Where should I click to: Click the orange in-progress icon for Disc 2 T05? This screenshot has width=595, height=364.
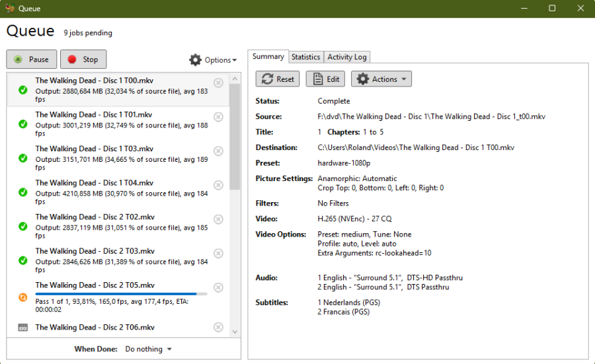click(x=22, y=297)
